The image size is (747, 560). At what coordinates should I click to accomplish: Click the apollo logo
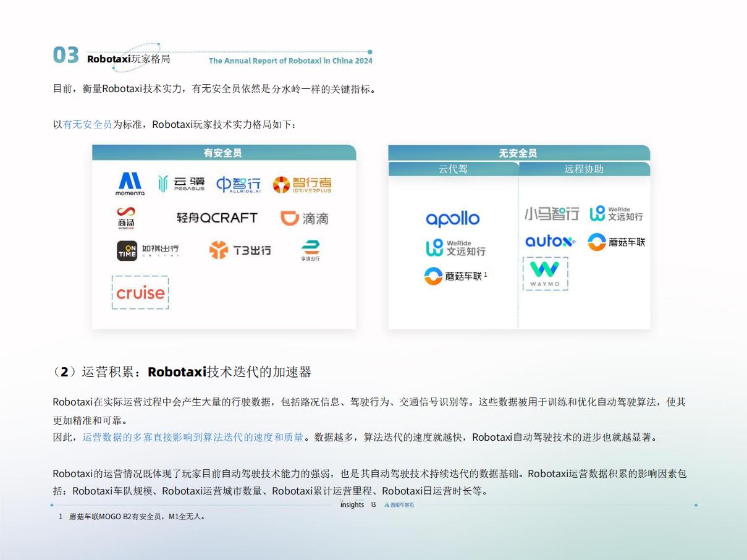[453, 219]
